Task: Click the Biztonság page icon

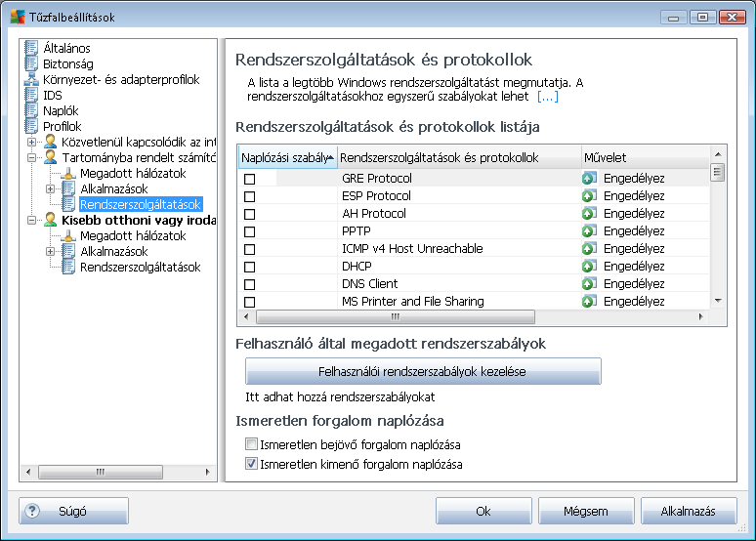Action: click(x=31, y=63)
